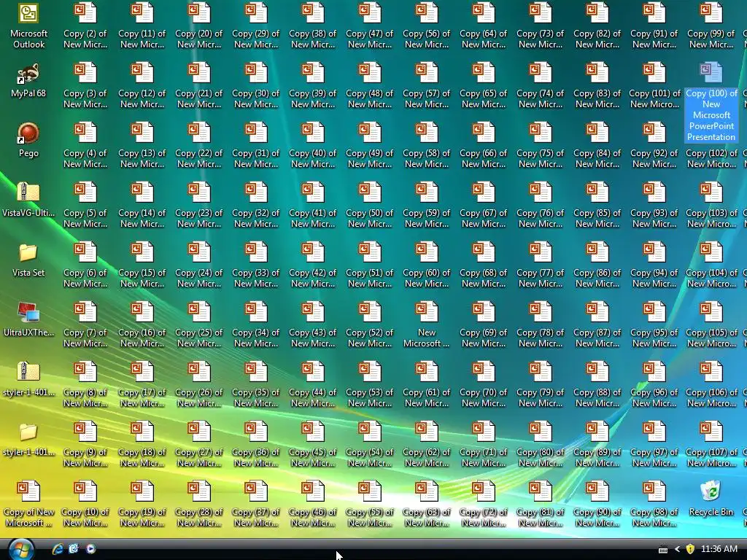Select the Copy (73) presentation file
747x560 pixels.
(541, 26)
